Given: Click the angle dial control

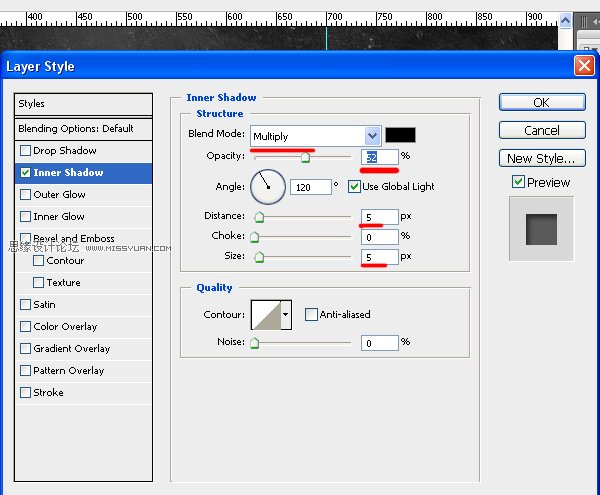Looking at the screenshot, I should click(x=268, y=187).
